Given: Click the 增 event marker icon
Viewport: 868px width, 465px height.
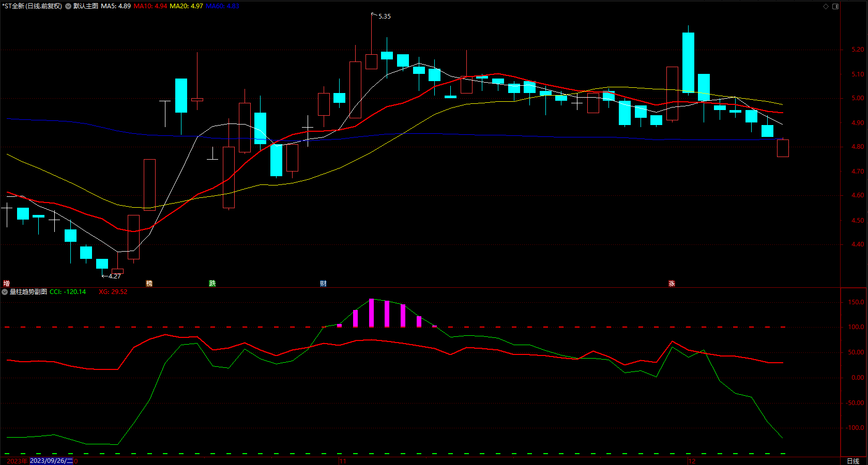Looking at the screenshot, I should pyautogui.click(x=6, y=283).
